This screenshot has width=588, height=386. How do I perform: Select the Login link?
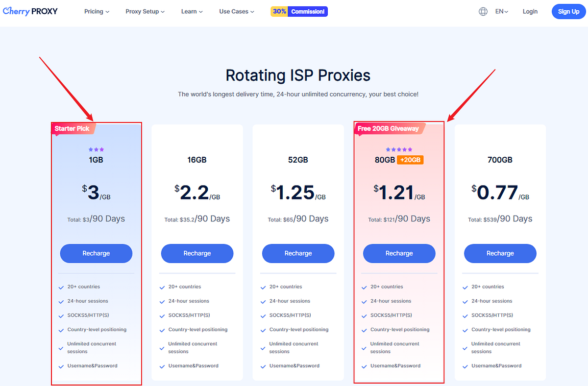[x=530, y=11]
